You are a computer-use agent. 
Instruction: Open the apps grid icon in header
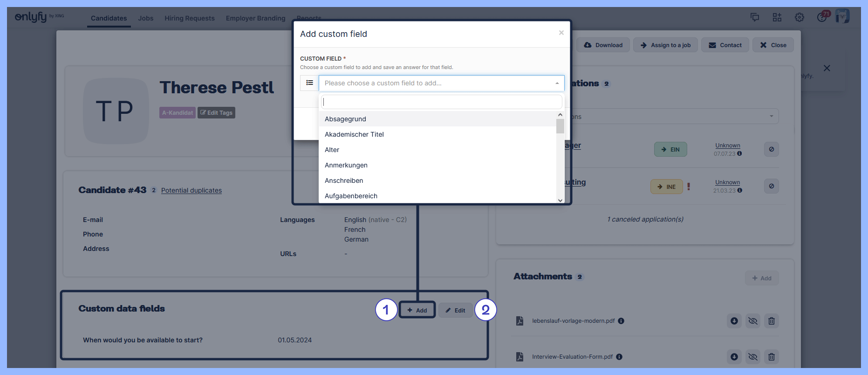coord(777,17)
